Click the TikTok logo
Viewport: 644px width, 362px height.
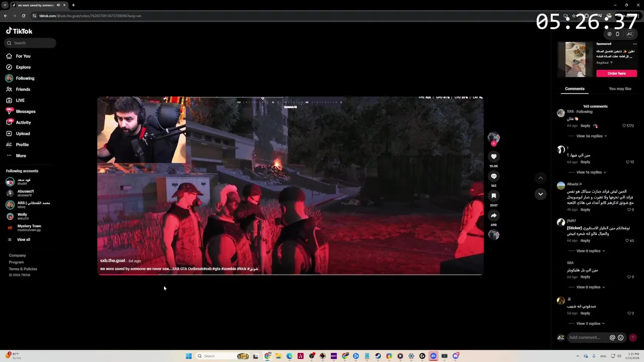[19, 31]
